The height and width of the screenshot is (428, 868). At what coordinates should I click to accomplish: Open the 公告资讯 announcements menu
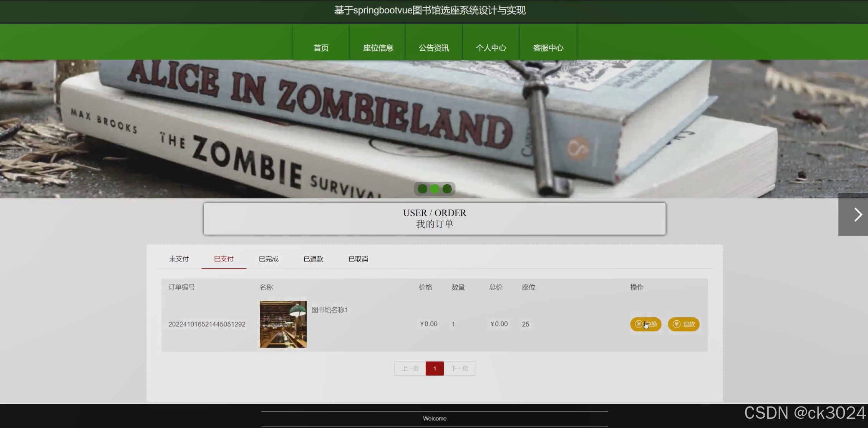click(x=434, y=48)
